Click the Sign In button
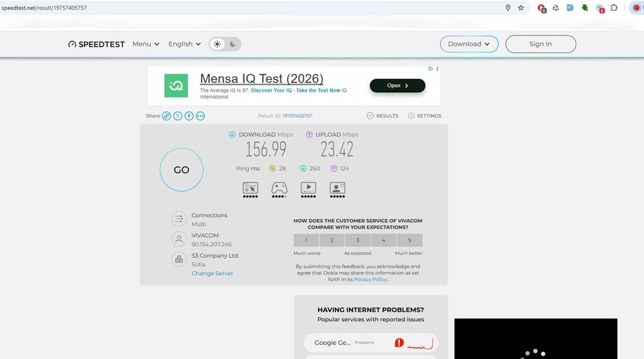The image size is (644, 359). pos(540,44)
